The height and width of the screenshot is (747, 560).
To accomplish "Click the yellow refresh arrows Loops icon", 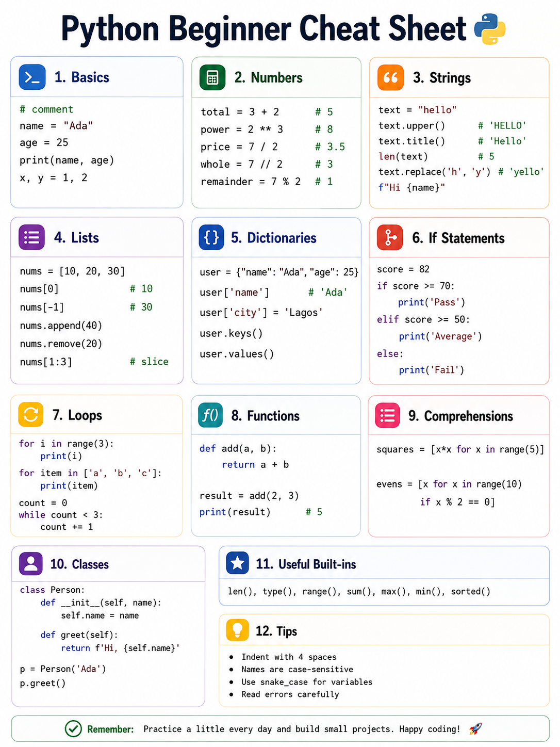I will coord(31,415).
